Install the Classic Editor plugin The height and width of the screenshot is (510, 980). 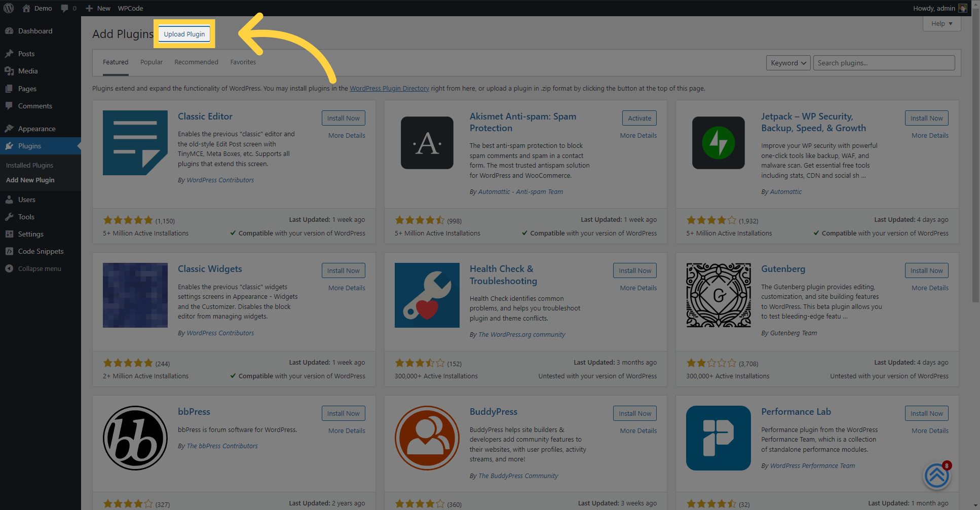click(x=343, y=118)
